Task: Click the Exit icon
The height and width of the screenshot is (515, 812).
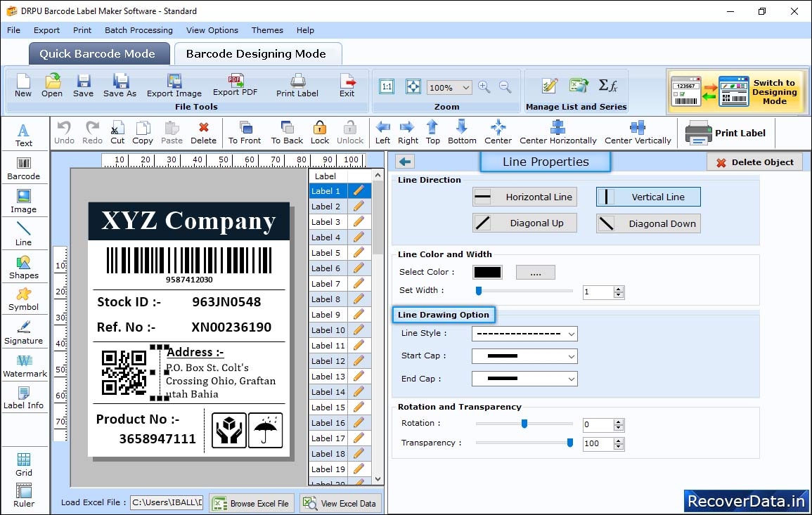Action: tap(347, 85)
